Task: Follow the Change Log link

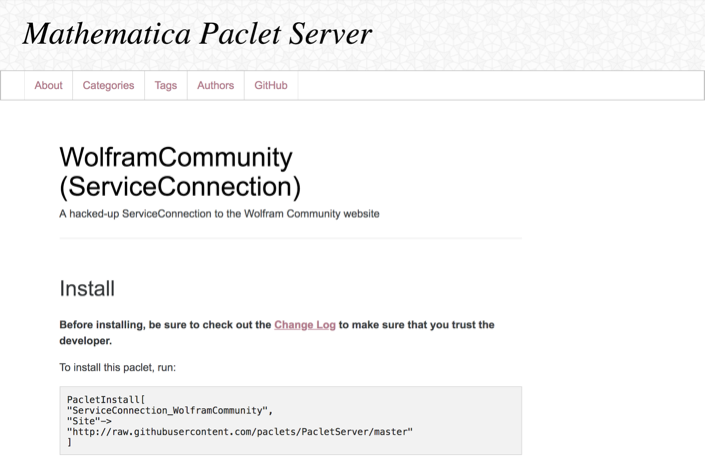Action: point(305,325)
